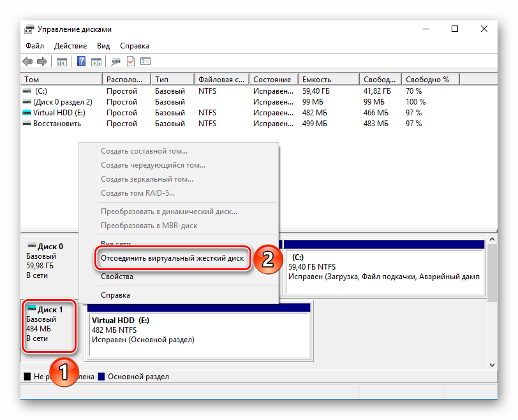The height and width of the screenshot is (420, 518).
Task: Open the Вид menu
Action: tap(103, 45)
